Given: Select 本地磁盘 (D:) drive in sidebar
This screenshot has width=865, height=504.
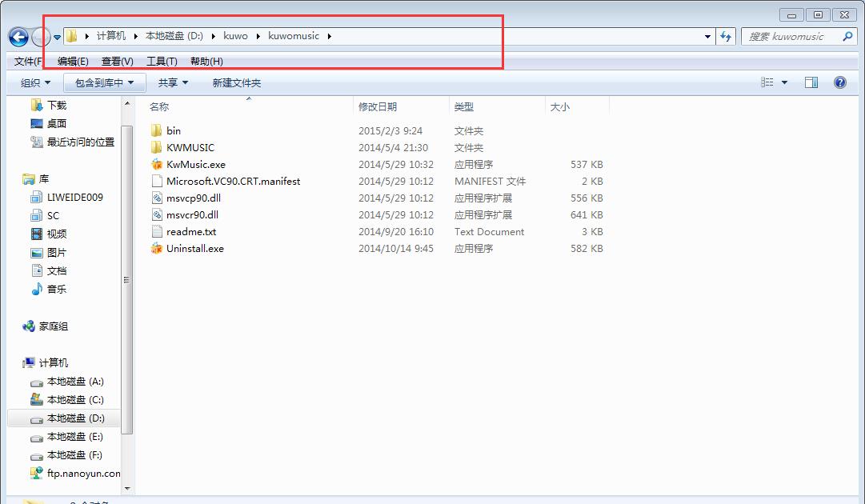Looking at the screenshot, I should pos(75,418).
